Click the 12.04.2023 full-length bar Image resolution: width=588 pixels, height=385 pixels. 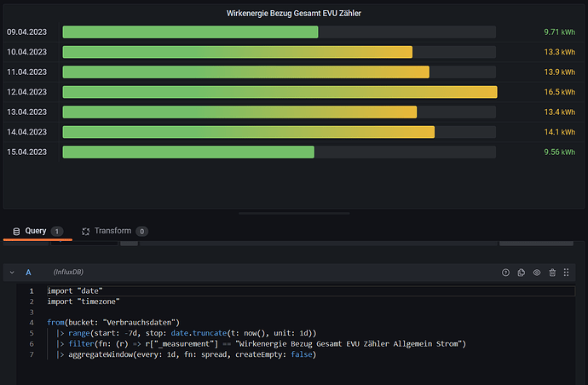coord(279,91)
